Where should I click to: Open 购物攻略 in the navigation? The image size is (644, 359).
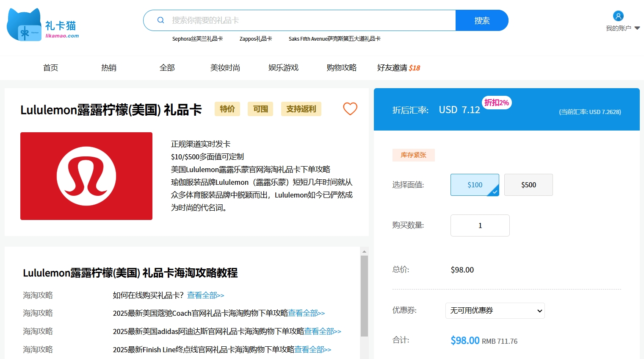(342, 68)
